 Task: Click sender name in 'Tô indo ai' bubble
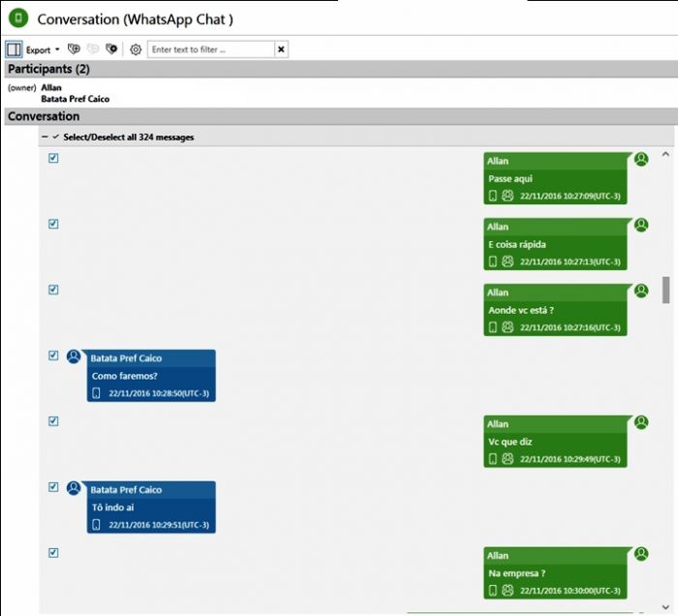tap(126, 490)
